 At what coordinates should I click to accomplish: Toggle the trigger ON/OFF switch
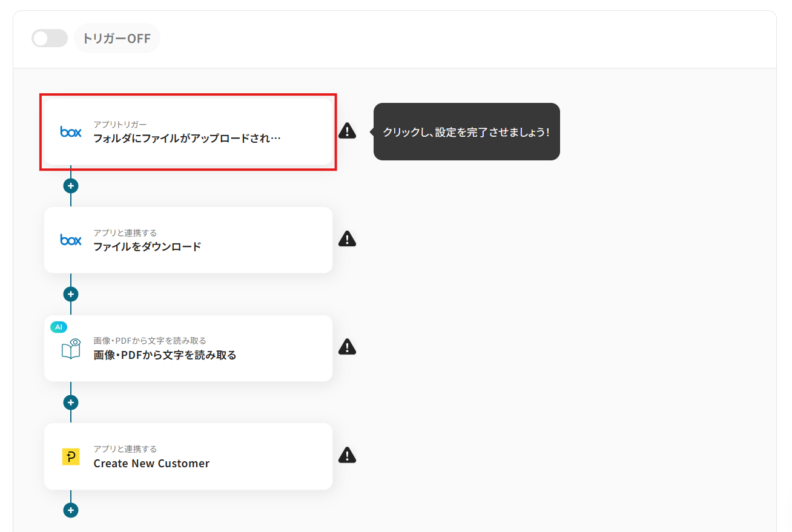coord(50,39)
